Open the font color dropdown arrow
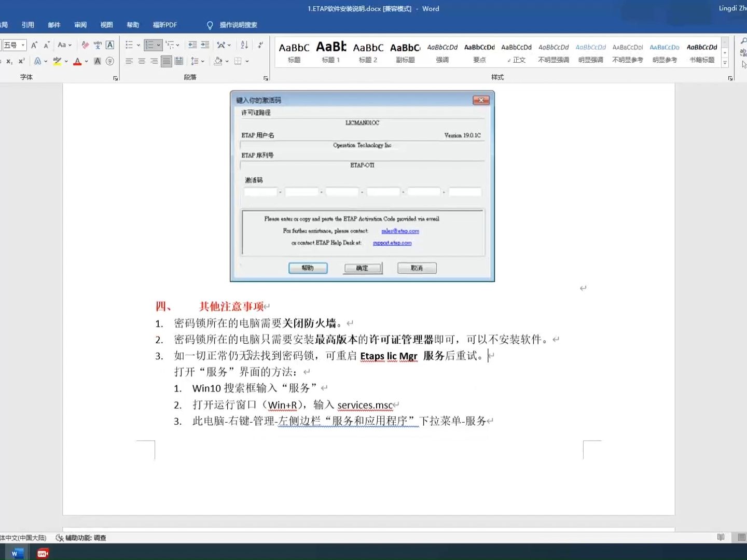This screenshot has height=560, width=747. pyautogui.click(x=86, y=61)
